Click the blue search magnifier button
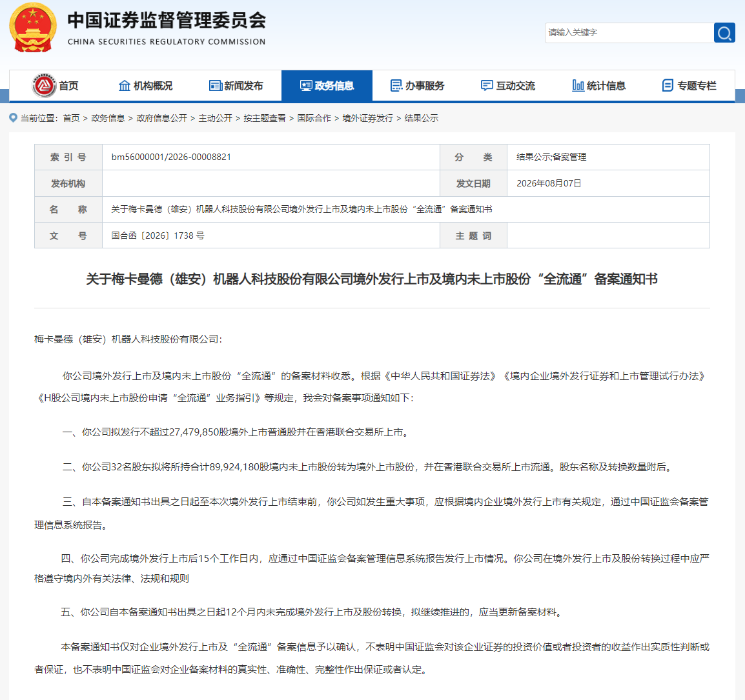 (x=724, y=33)
